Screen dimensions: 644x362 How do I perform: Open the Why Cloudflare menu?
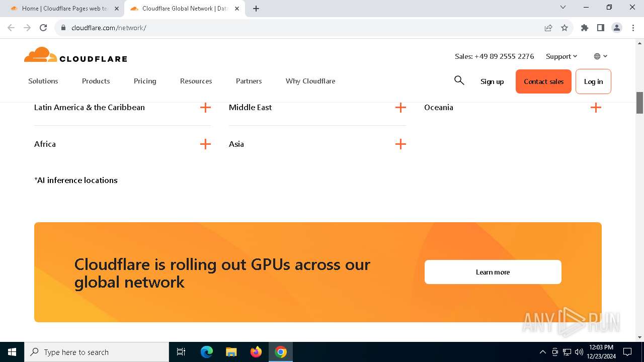tap(310, 81)
